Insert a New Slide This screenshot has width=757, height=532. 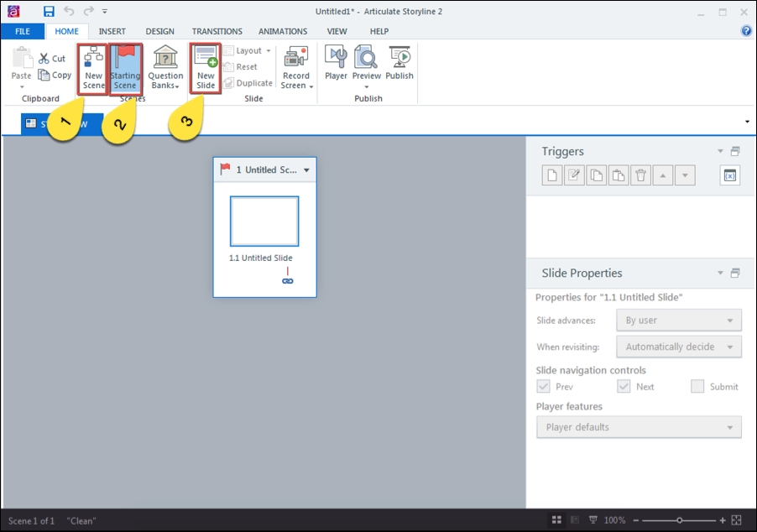[206, 68]
